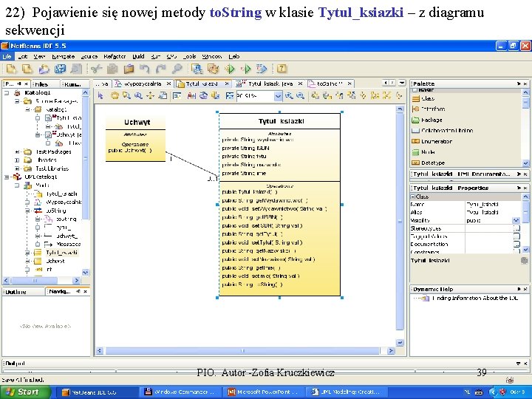This screenshot has height=399, width=532.
Task: Pick the Enumeration element in Palette
Action: click(x=432, y=141)
